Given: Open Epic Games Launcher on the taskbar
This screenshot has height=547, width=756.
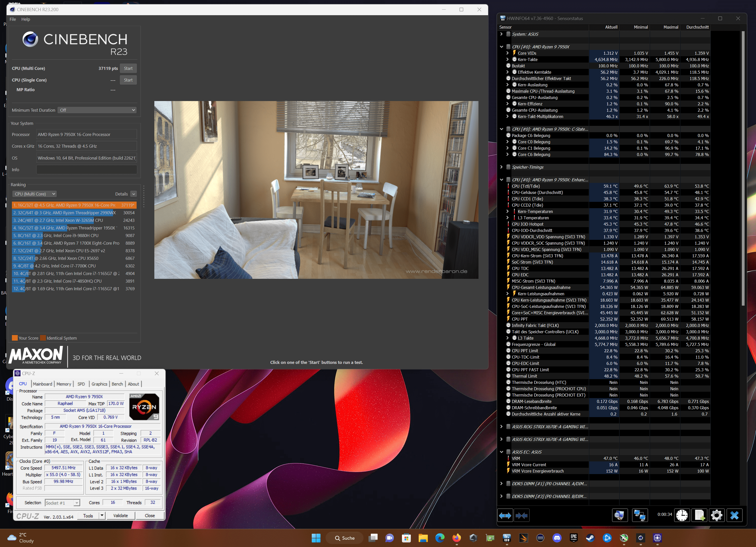Looking at the screenshot, I should (x=574, y=538).
